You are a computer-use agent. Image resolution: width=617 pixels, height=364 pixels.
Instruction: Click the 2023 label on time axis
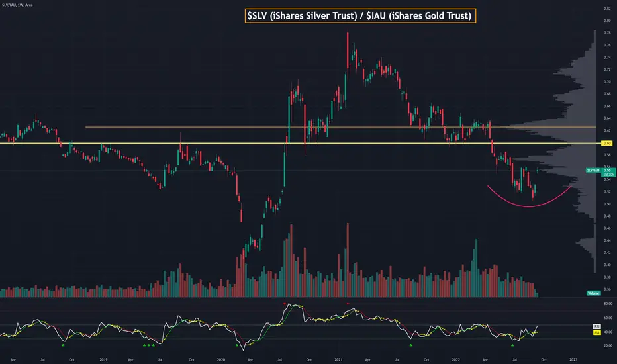[573, 359]
